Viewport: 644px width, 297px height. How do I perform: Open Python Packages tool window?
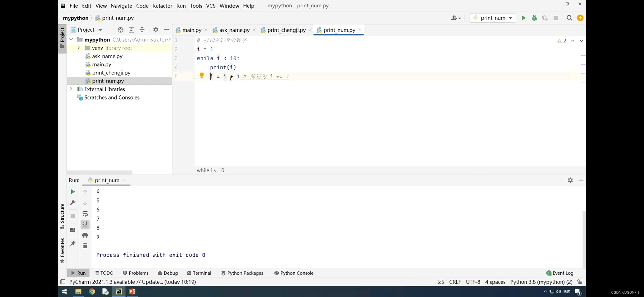pos(242,273)
